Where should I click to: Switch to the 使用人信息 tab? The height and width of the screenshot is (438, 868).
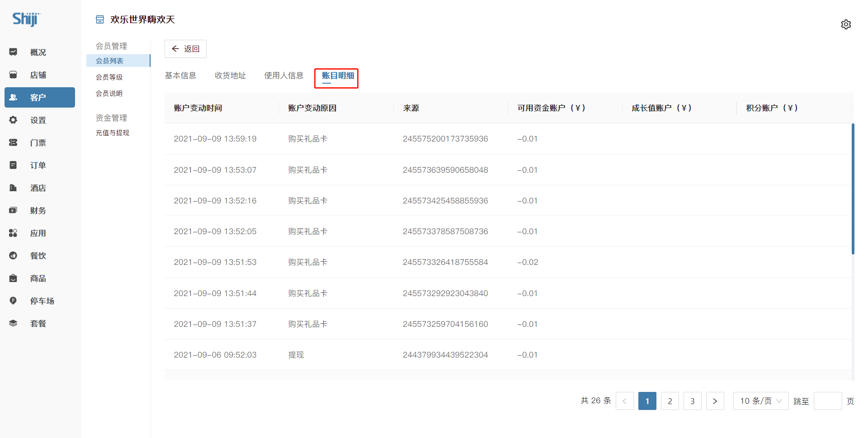(x=284, y=75)
